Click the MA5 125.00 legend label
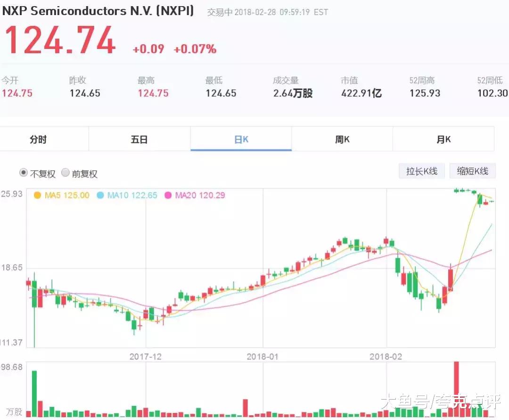The height and width of the screenshot is (420, 509). (x=67, y=196)
